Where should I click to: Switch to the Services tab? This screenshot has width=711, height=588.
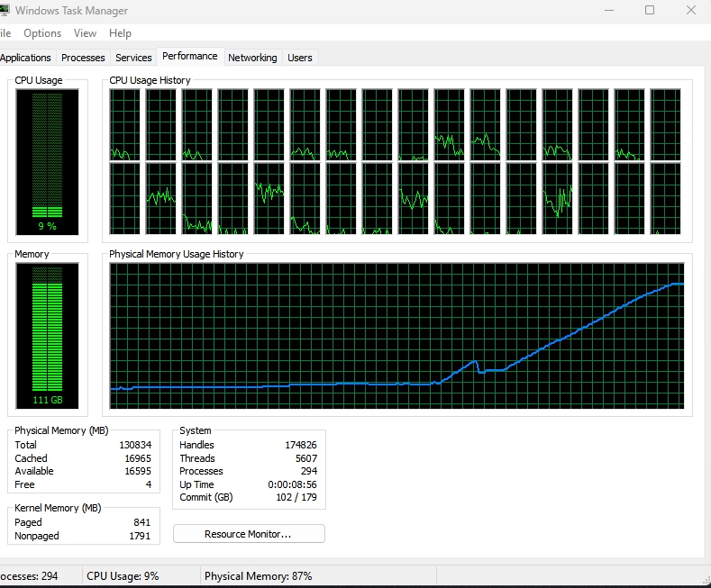click(x=133, y=58)
